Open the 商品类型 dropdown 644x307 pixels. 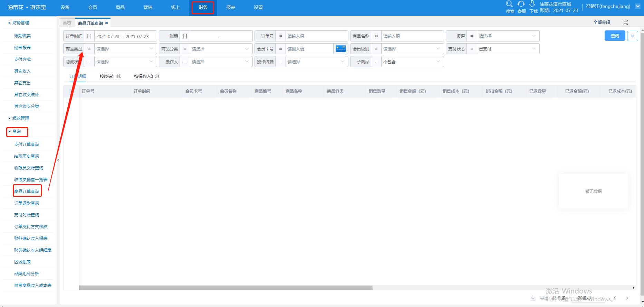pyautogui.click(x=125, y=49)
